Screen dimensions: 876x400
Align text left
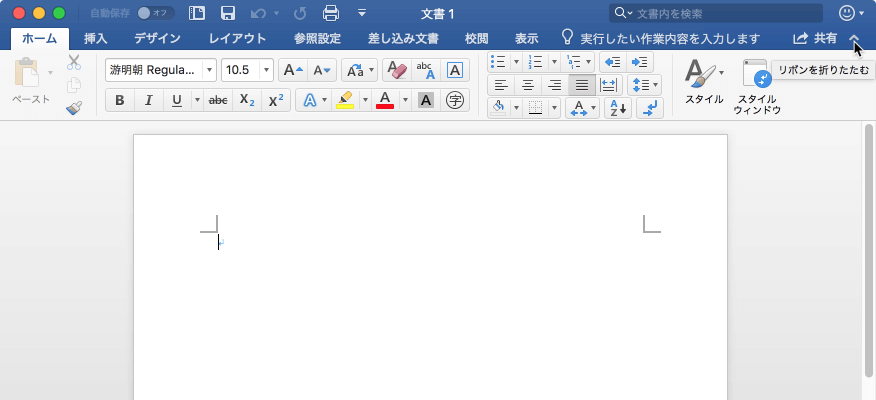(501, 85)
